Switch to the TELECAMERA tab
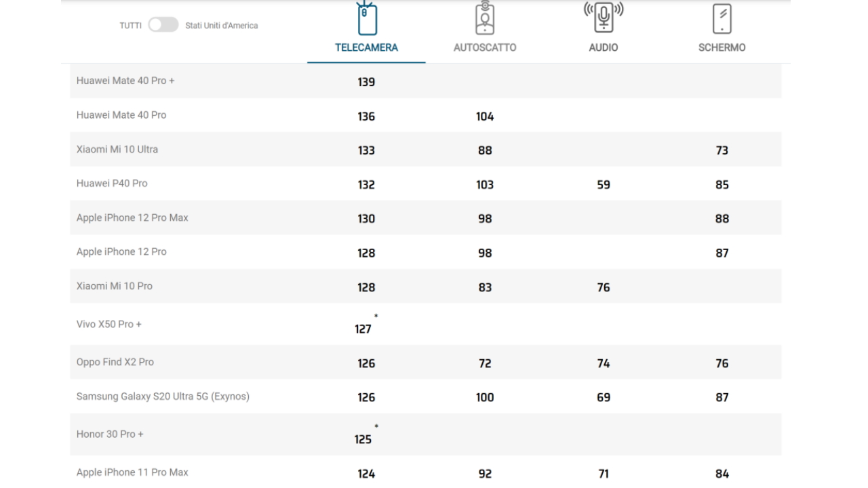 tap(366, 48)
